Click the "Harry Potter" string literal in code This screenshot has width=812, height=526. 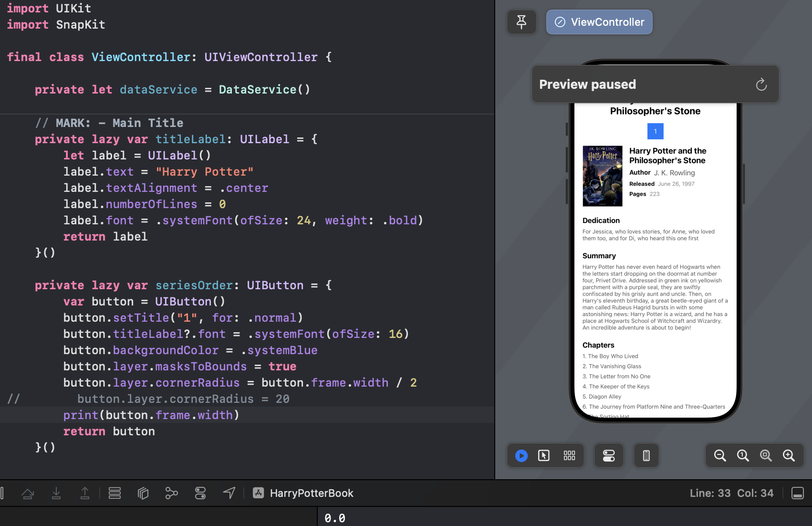tap(205, 172)
